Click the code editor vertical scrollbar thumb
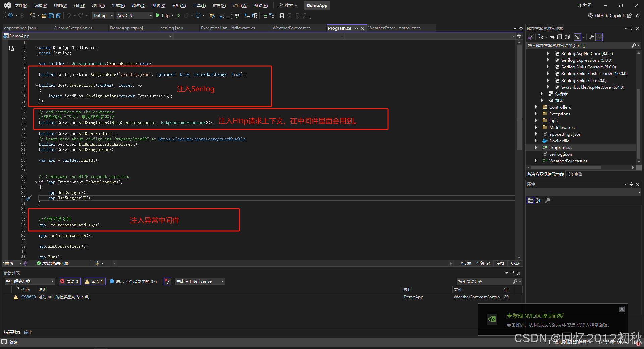Viewport: 644px width, 349px height. coord(519,97)
